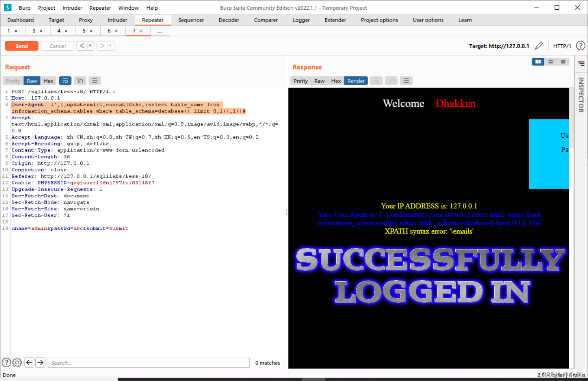Switch to the Logger tab
Screen dimensions: 588x381
301,20
